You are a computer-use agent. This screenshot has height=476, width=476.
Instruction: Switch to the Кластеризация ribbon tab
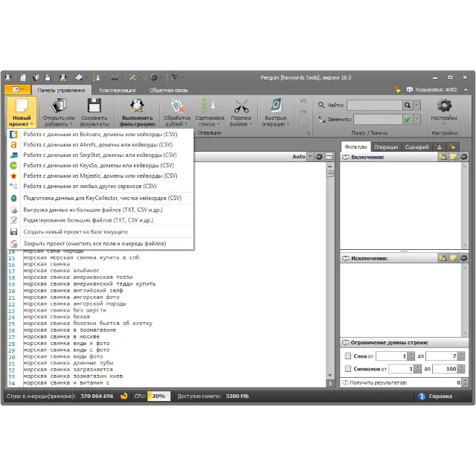click(x=118, y=91)
